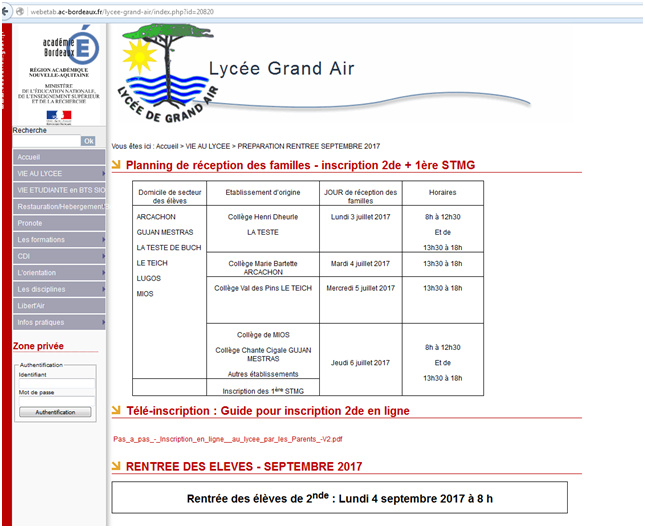
Task: Click the Identifiant input field
Action: coord(57,383)
